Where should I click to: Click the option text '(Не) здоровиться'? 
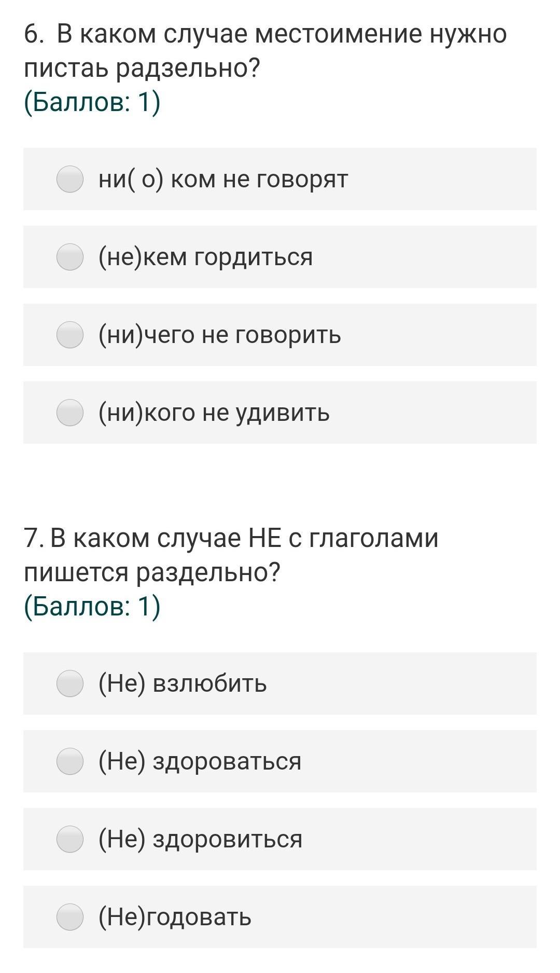(200, 839)
